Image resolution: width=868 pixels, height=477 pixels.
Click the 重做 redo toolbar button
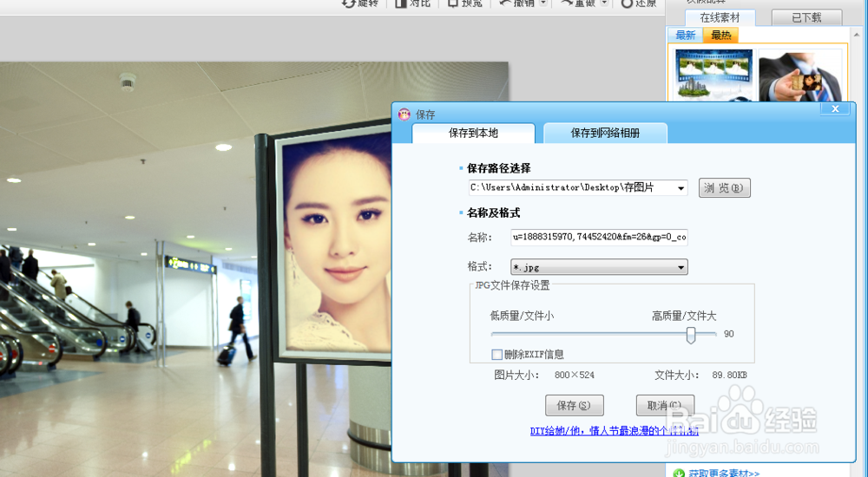click(x=578, y=3)
